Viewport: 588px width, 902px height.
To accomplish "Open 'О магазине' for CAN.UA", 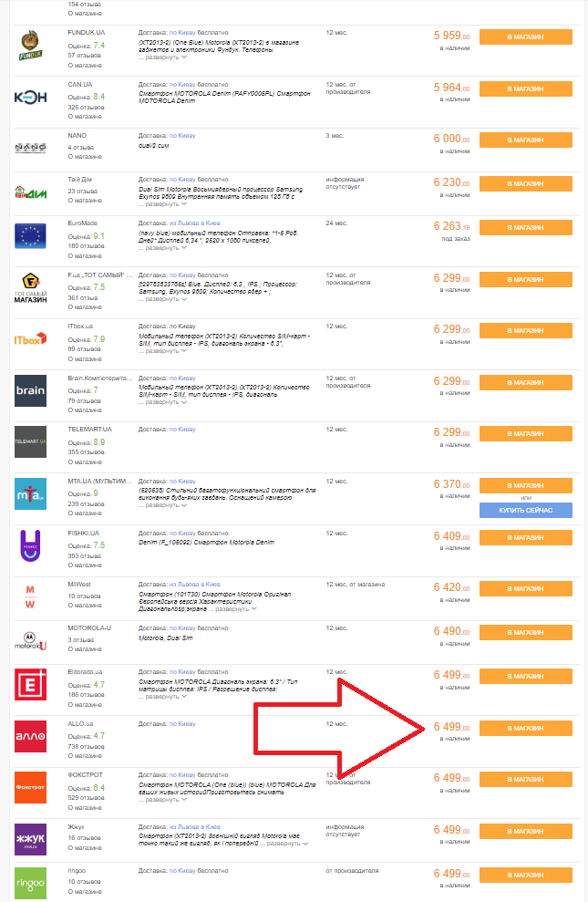I will (85, 116).
